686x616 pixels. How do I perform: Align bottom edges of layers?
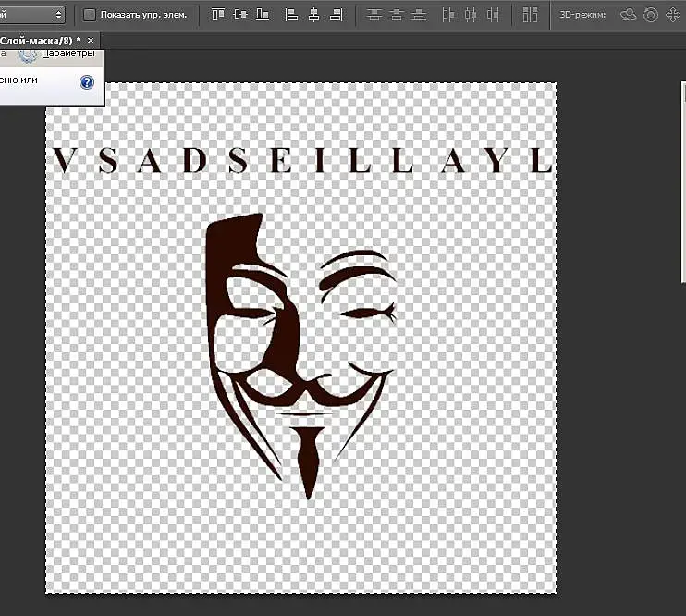[x=263, y=15]
